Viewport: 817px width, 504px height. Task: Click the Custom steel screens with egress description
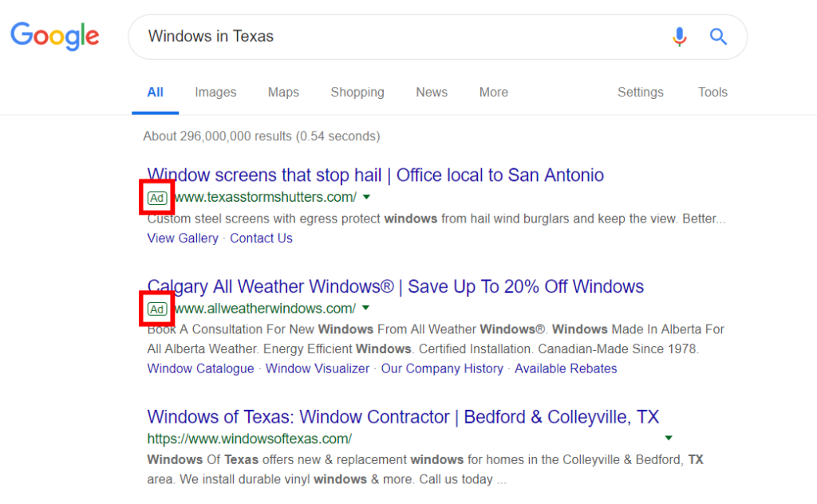(436, 219)
